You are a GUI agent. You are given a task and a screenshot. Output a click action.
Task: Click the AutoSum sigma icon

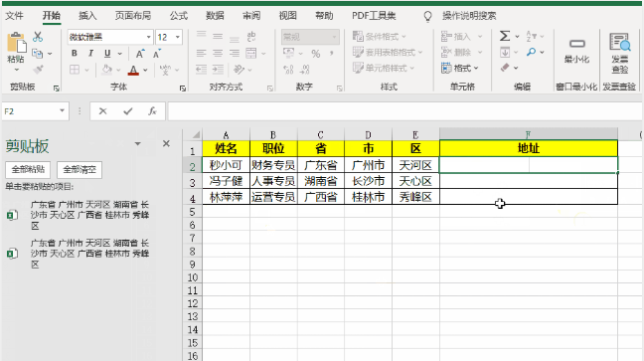(x=505, y=36)
